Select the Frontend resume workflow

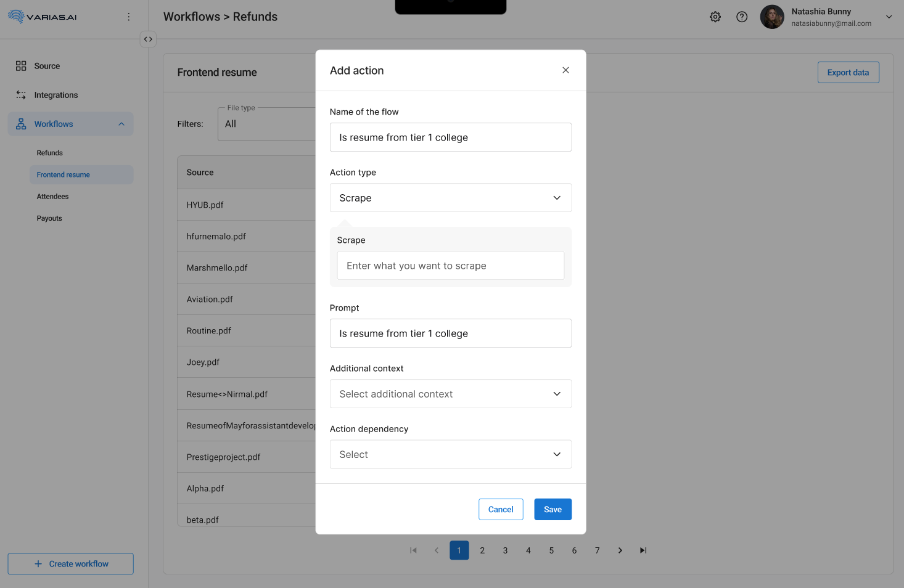81,174
